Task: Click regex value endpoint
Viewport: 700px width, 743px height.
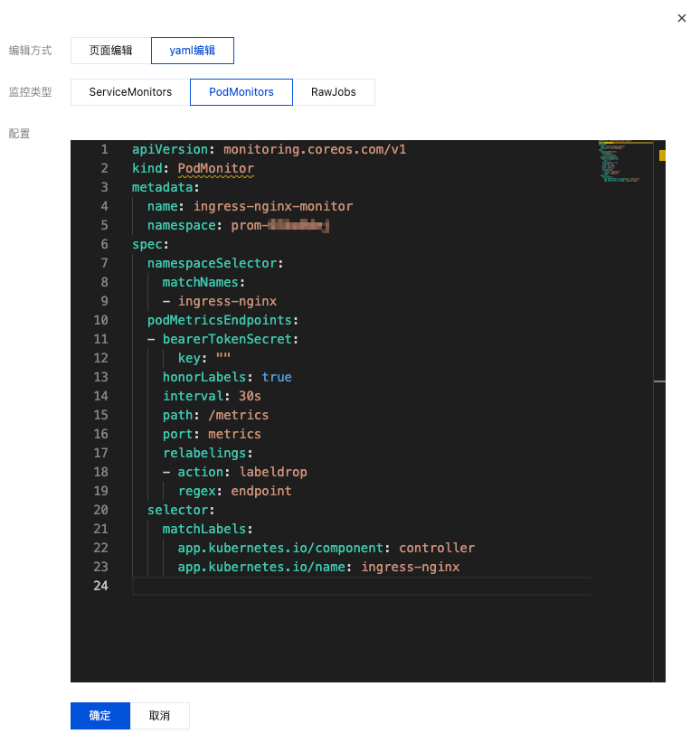Action: (261, 491)
